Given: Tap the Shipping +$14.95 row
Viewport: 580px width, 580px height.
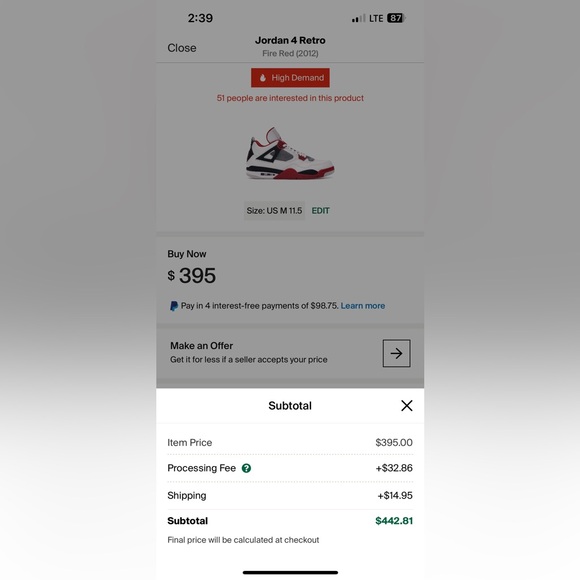Looking at the screenshot, I should click(290, 496).
